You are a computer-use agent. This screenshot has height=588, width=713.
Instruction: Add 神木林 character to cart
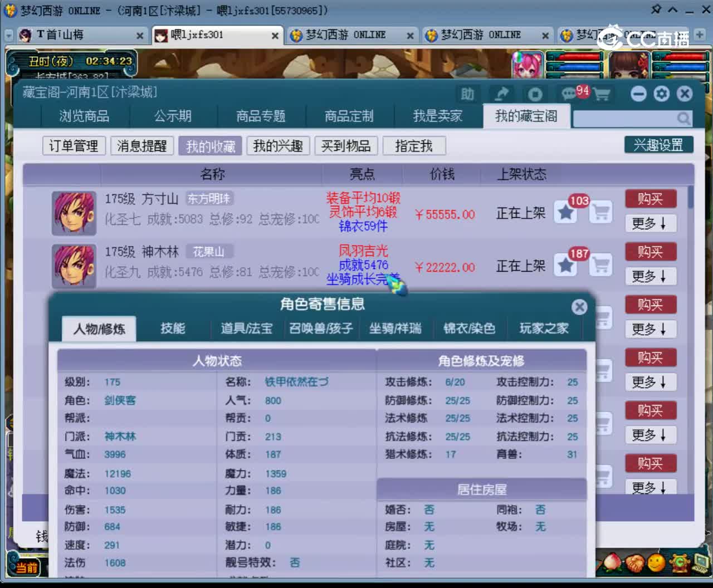coord(600,266)
